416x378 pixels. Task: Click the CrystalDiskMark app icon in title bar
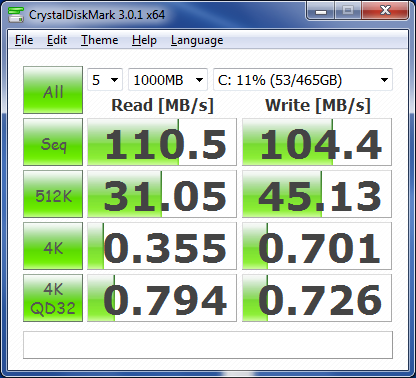[16, 15]
